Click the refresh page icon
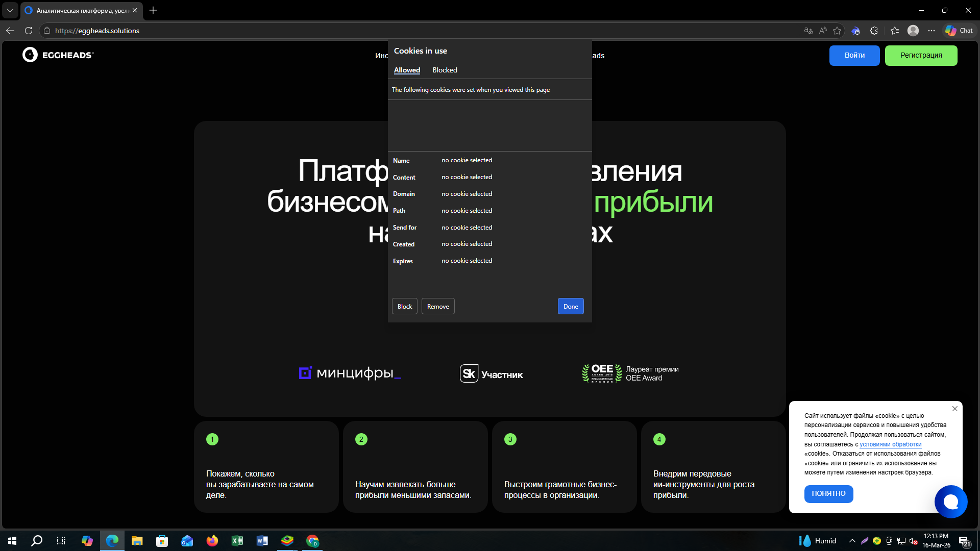 click(x=29, y=31)
